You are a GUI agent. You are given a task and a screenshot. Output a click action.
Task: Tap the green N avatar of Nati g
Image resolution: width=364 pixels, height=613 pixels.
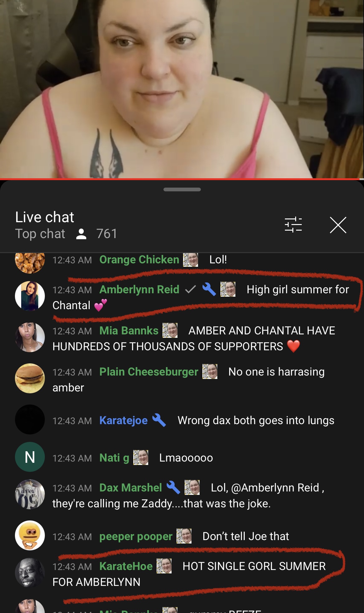[x=30, y=457]
